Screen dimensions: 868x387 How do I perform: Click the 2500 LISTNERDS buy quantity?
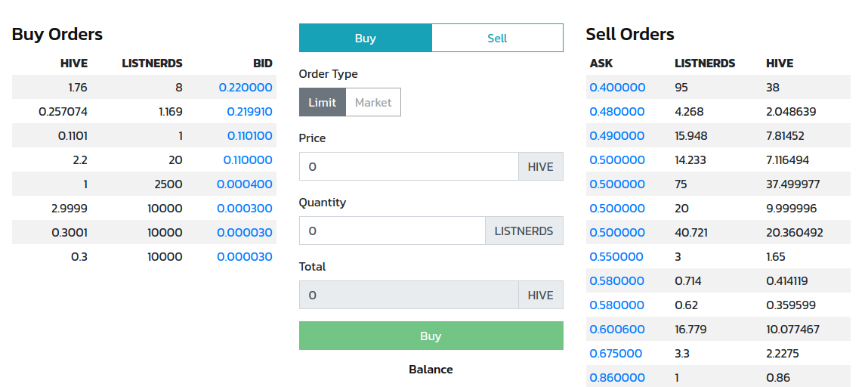168,184
